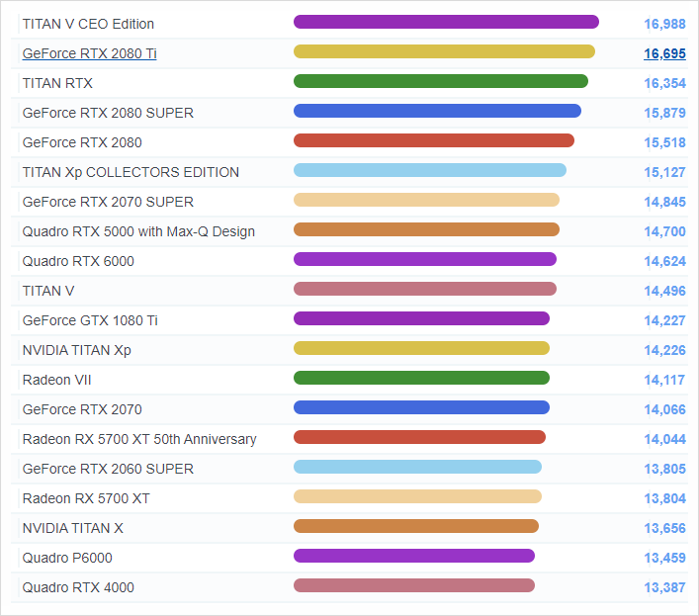Select the Quadro RTX 6000 label
Image resolution: width=699 pixels, height=616 pixels.
78,261
